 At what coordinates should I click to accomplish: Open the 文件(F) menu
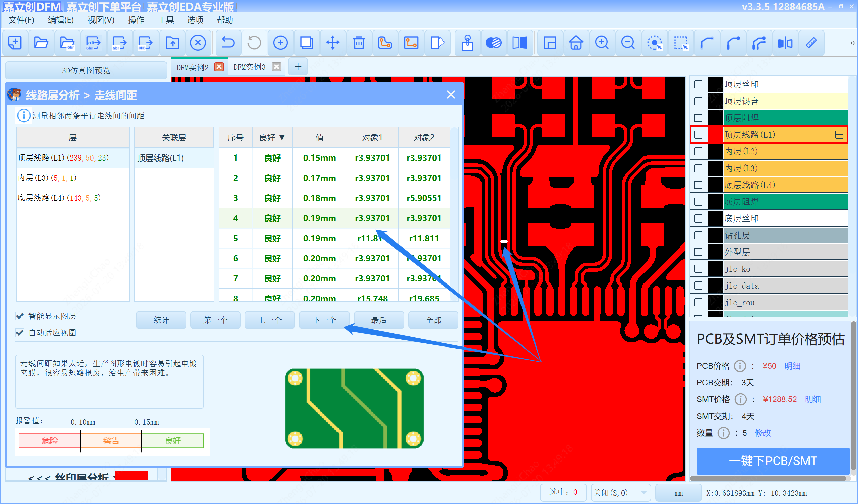coord(21,20)
